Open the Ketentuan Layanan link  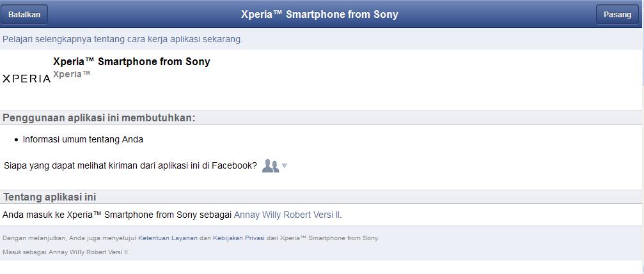tap(168, 238)
